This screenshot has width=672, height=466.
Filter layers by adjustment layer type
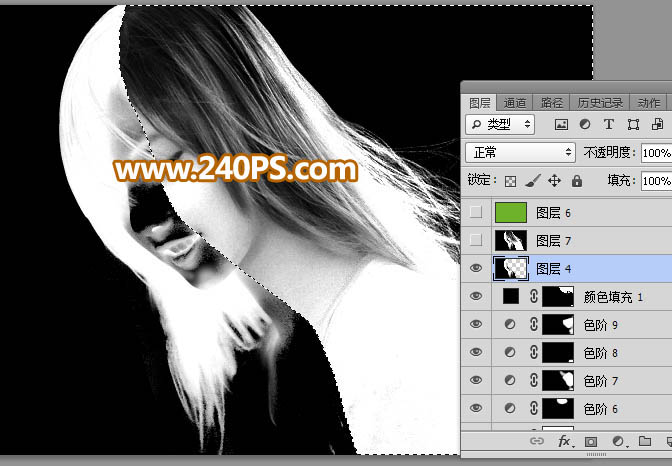[x=585, y=125]
